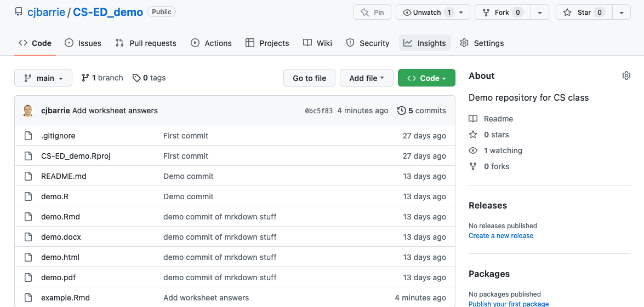Switch to the Issues tab
The image size is (644, 307).
83,43
